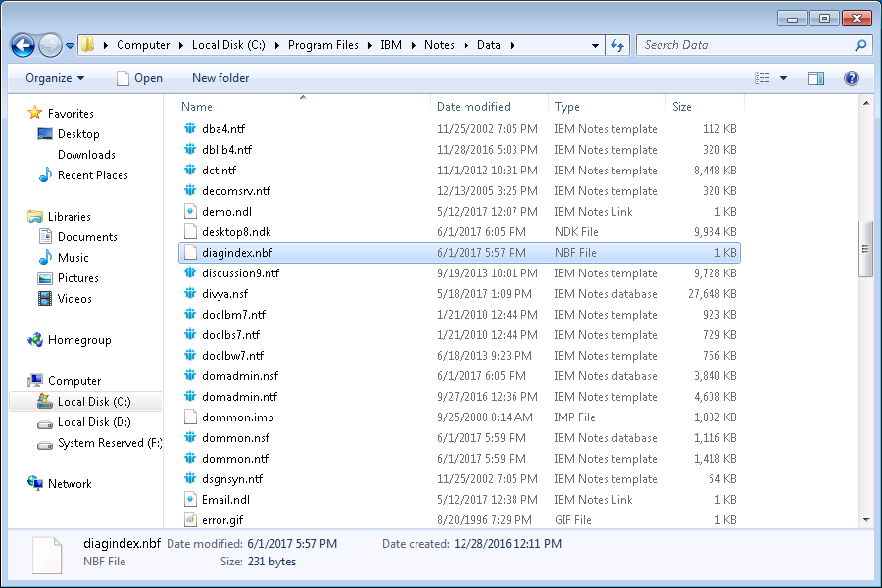Open the view options dropdown arrow
This screenshot has height=588, width=882.
click(x=783, y=78)
